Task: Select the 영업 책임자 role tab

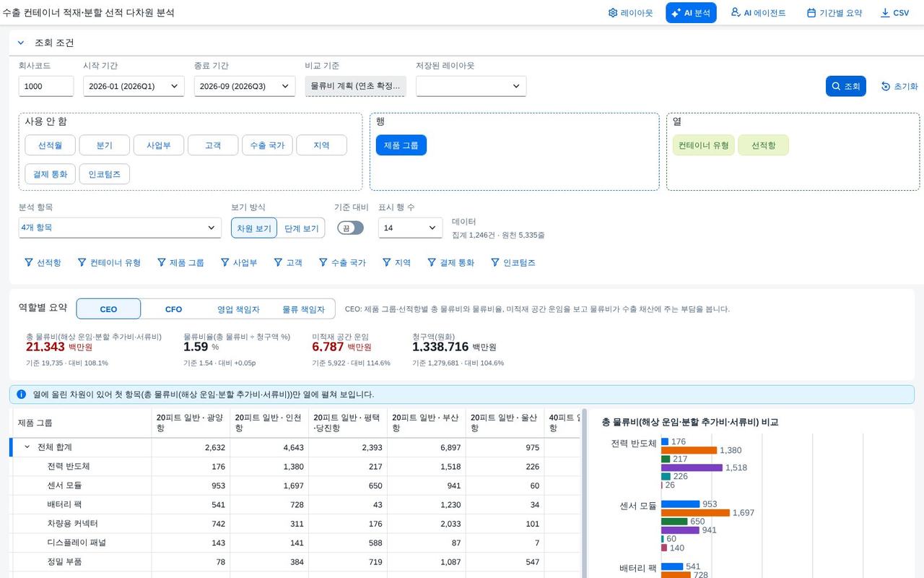Action: 238,309
